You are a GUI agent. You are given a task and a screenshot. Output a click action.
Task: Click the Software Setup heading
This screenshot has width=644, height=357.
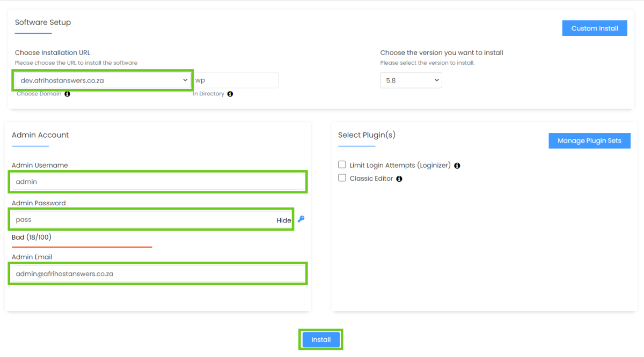[x=43, y=23]
